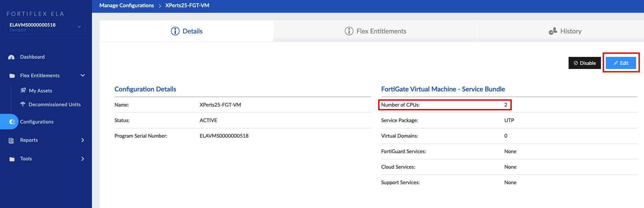Screen dimensions: 644x208
Task: Click the Edit button
Action: coord(621,63)
